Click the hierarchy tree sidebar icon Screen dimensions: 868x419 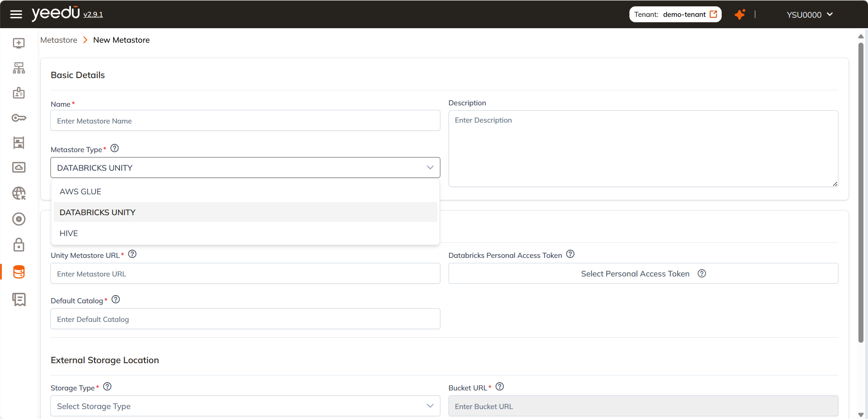[19, 68]
